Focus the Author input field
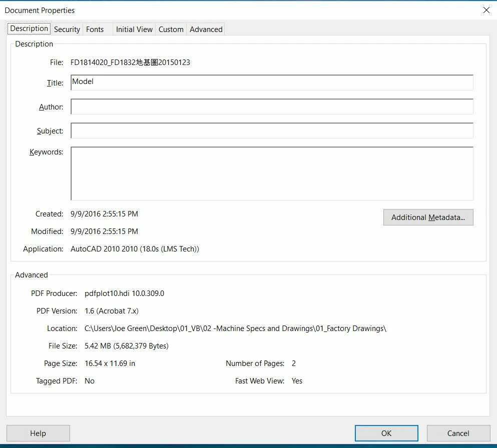Image resolution: width=497 pixels, height=448 pixels. click(x=272, y=106)
